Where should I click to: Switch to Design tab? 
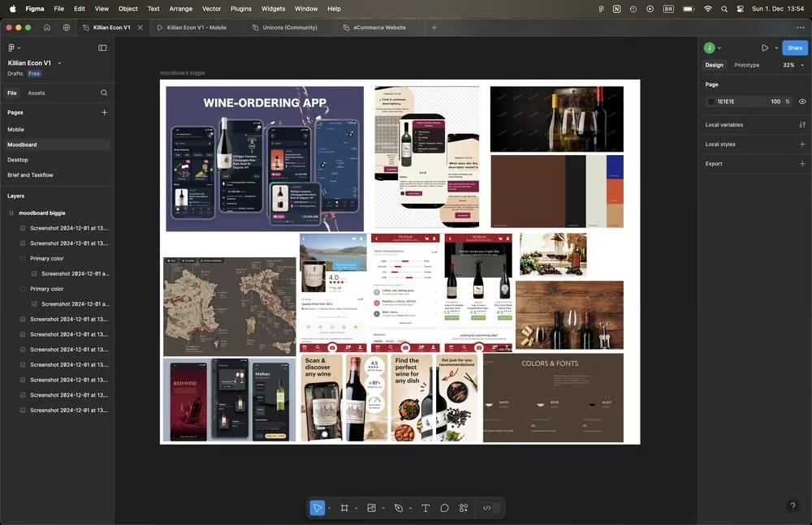click(x=714, y=65)
